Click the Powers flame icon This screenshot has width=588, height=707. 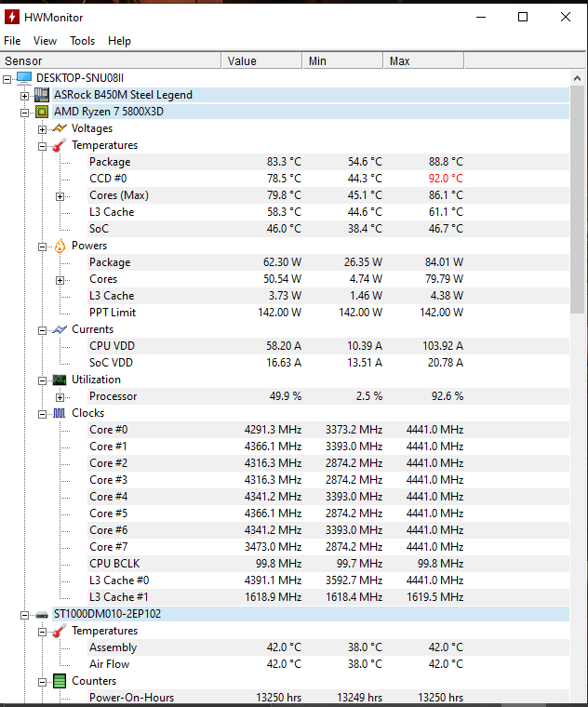[x=60, y=246]
